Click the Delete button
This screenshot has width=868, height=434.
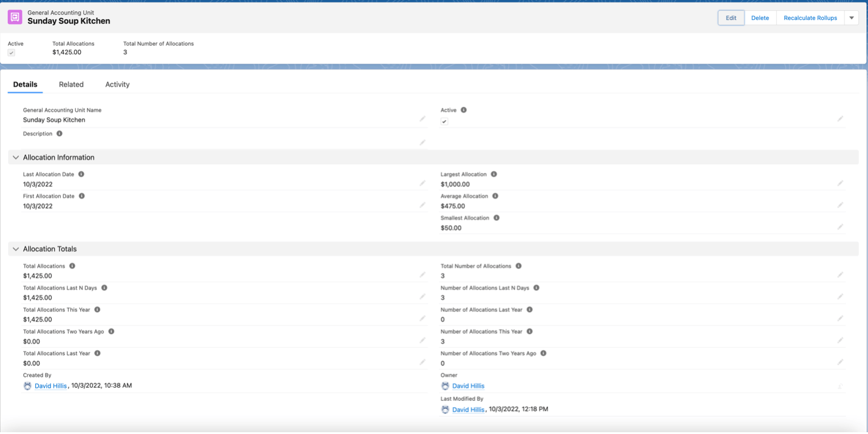(x=760, y=18)
